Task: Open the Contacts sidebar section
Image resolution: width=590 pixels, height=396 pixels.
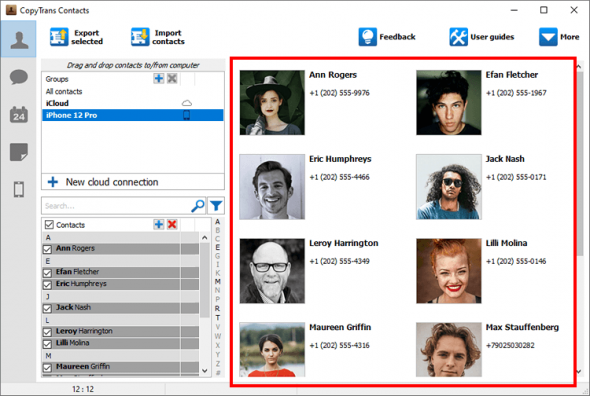Action: pos(19,39)
